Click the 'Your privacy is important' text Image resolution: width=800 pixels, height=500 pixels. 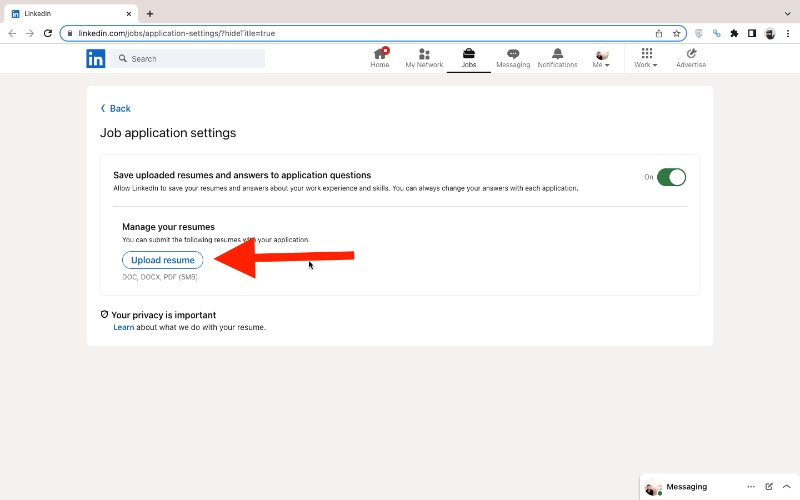click(163, 315)
